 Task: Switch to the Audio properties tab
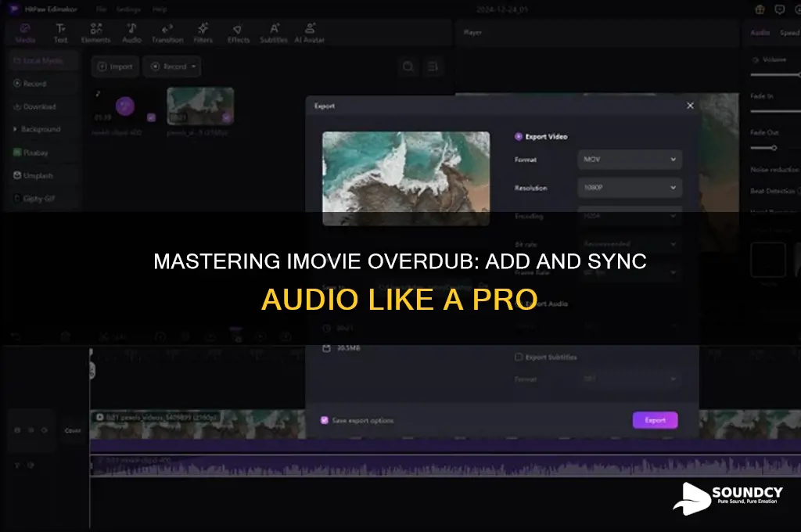tap(760, 33)
